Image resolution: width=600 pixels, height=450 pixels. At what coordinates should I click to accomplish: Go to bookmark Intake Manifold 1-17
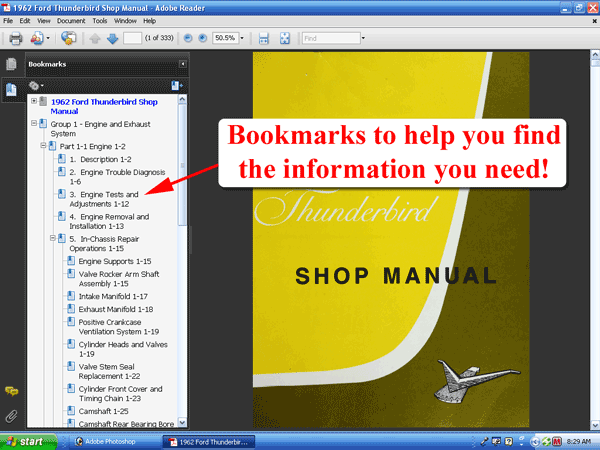click(113, 297)
